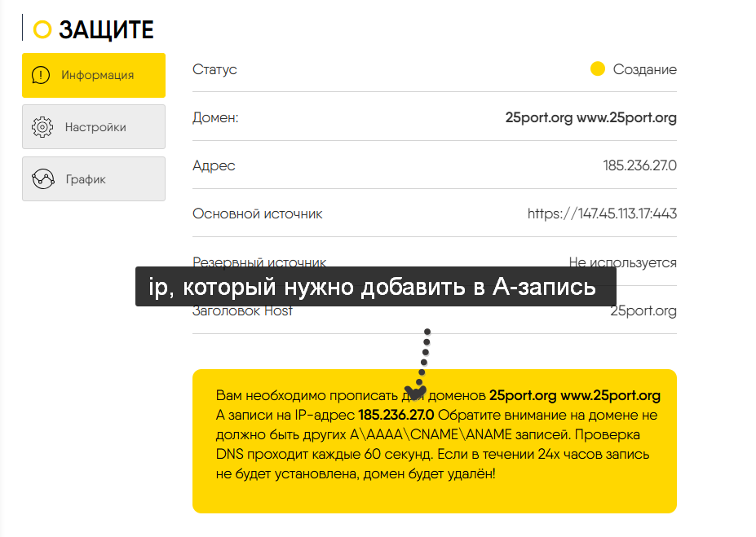Click the exclamation info icon
The width and height of the screenshot is (756, 537).
[x=41, y=75]
